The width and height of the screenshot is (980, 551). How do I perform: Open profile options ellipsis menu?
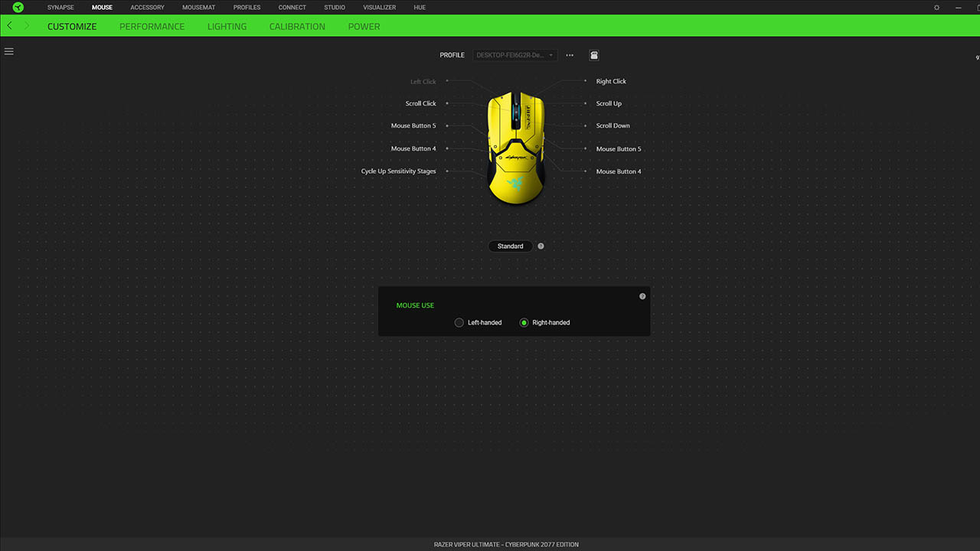[570, 55]
